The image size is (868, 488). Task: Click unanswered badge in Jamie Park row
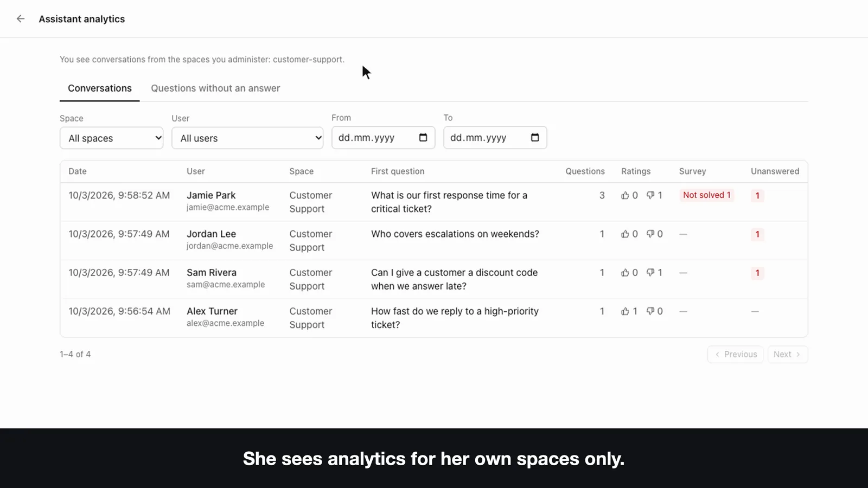[x=757, y=196]
